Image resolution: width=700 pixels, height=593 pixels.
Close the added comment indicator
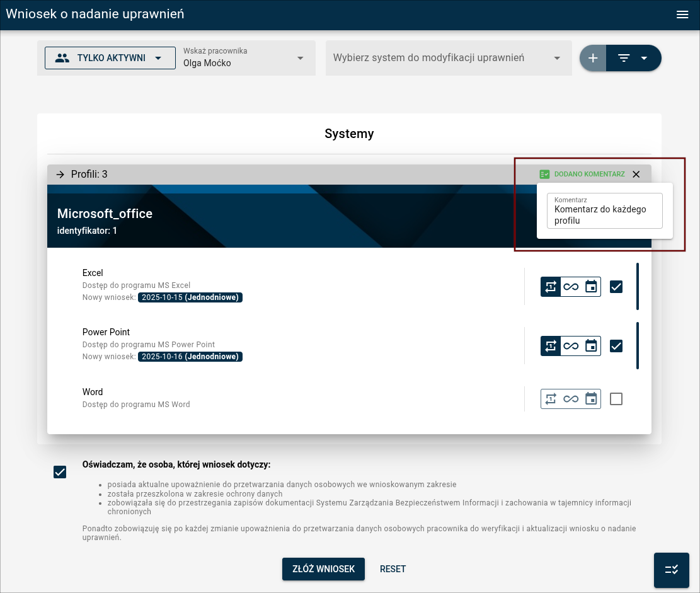[636, 175]
